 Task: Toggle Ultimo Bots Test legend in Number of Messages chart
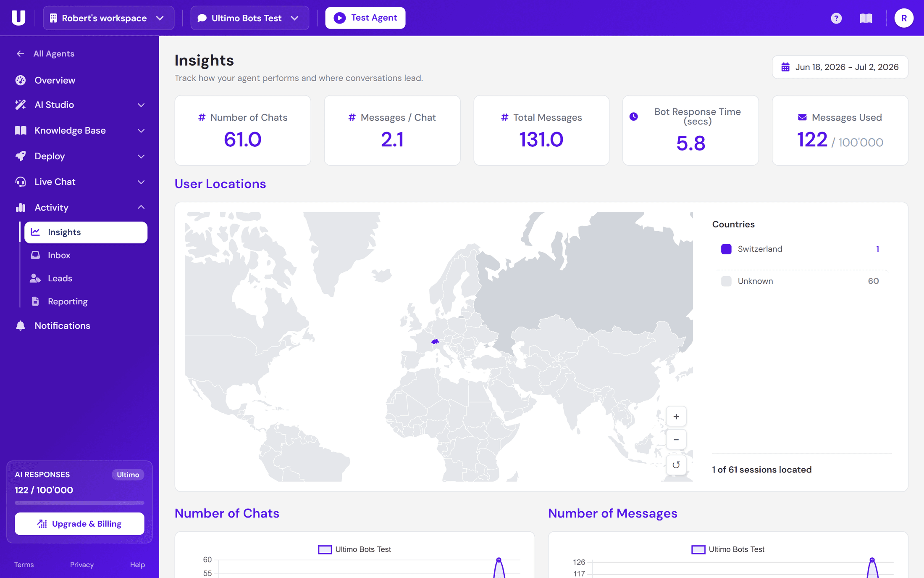(728, 549)
